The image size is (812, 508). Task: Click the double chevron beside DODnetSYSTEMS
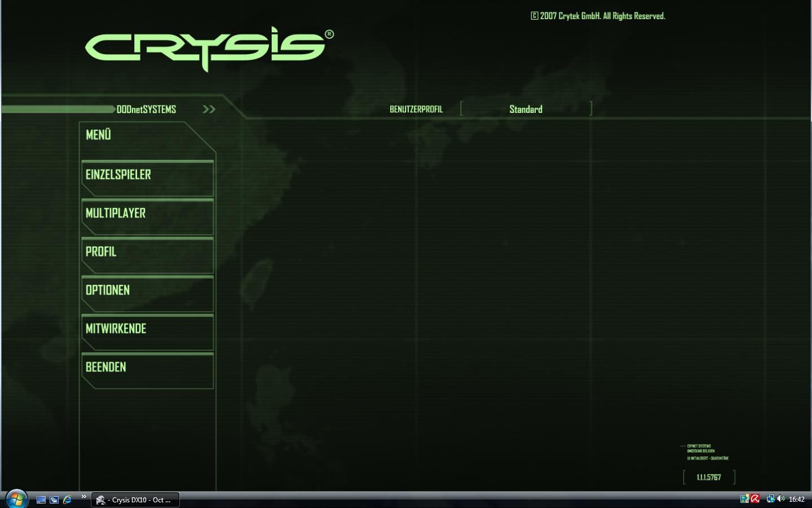(x=209, y=109)
